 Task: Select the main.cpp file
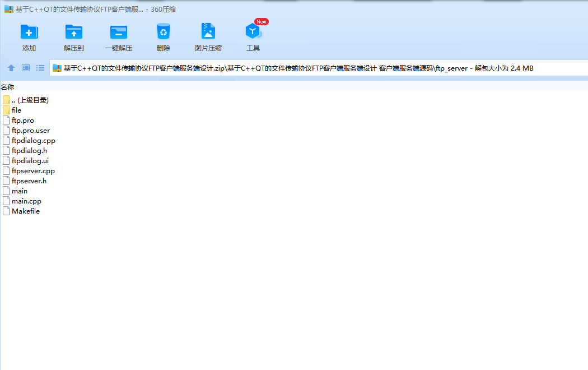pos(26,201)
